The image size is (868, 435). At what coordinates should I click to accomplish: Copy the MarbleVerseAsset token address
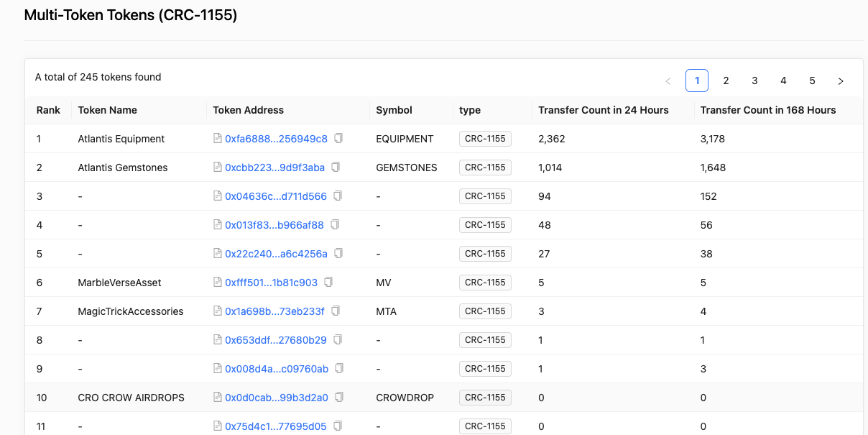tap(328, 282)
